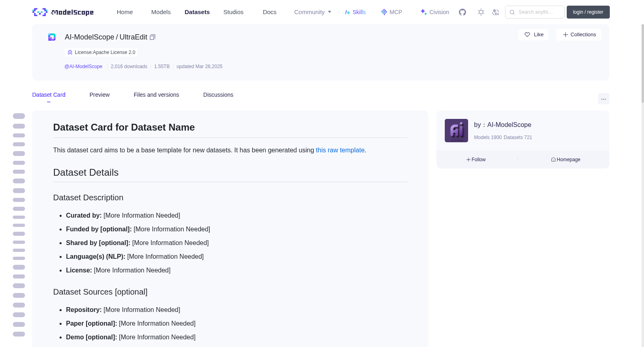Screen dimensions: 644x347
Task: Click the "Funded by [optional]:" list item
Action: click(x=138, y=229)
